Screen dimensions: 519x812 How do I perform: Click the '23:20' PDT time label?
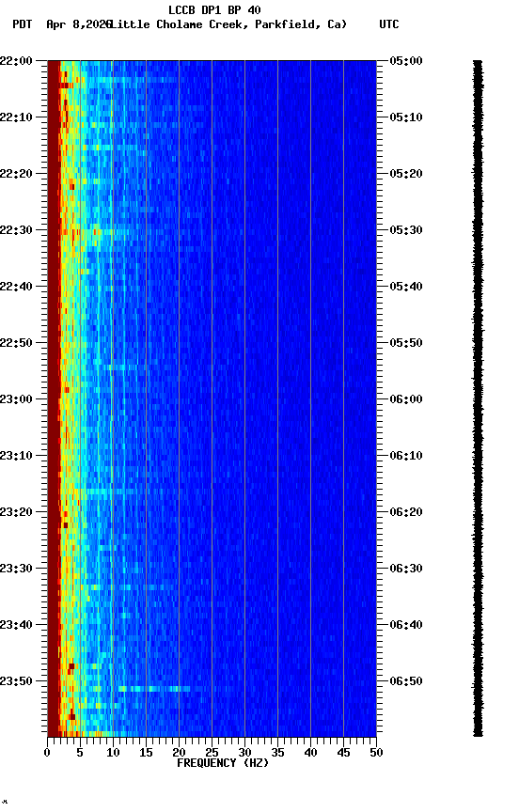16,512
